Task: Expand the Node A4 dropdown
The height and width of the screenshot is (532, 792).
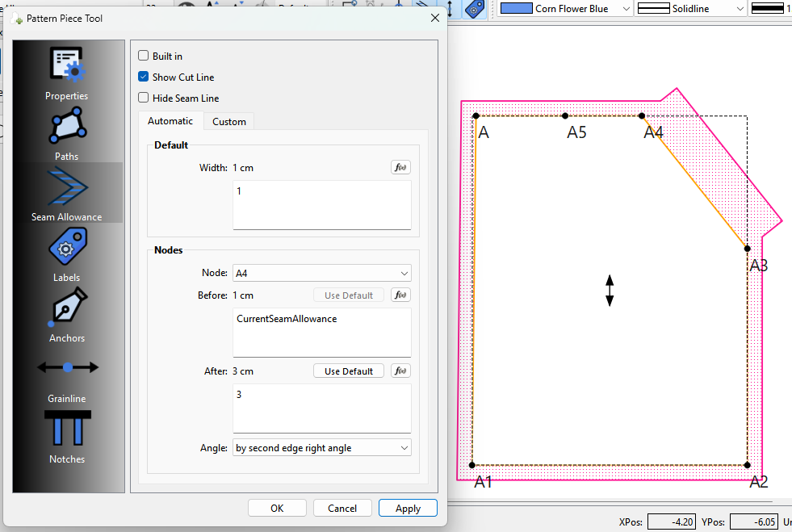Action: (x=322, y=274)
